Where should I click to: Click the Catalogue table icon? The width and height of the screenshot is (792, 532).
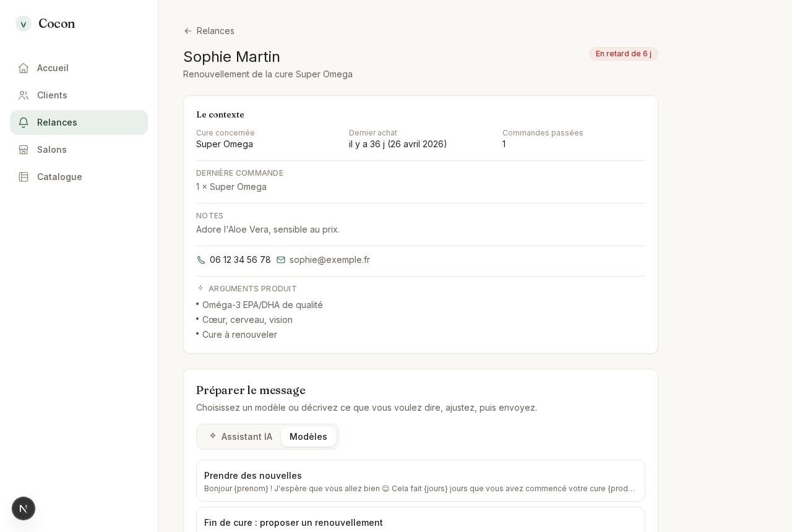pyautogui.click(x=24, y=177)
